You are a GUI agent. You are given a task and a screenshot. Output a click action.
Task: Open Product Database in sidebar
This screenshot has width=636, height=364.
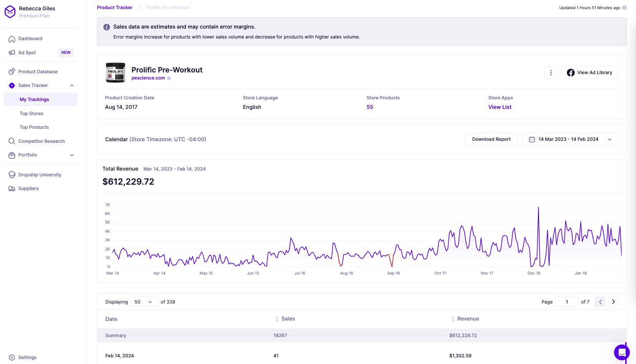point(38,72)
